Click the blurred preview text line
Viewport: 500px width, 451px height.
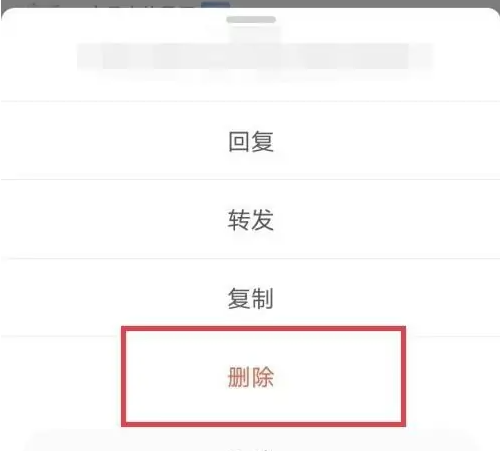[255, 57]
